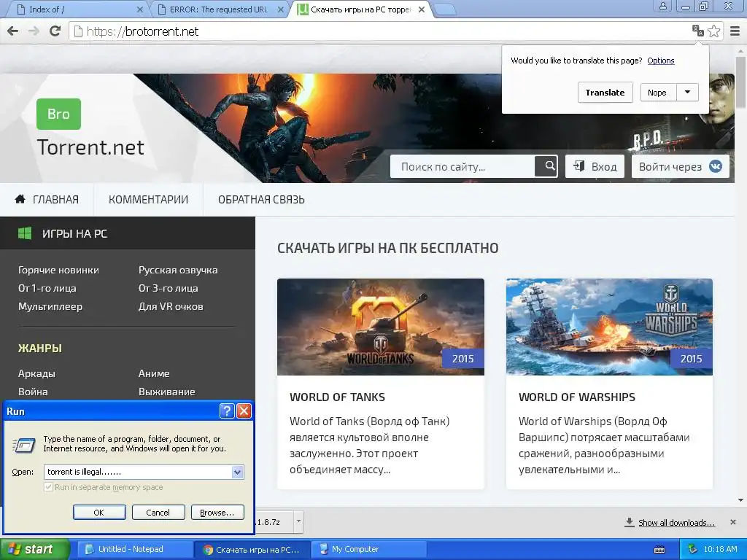Click the browser address bar
This screenshot has width=747, height=560.
coord(381,31)
